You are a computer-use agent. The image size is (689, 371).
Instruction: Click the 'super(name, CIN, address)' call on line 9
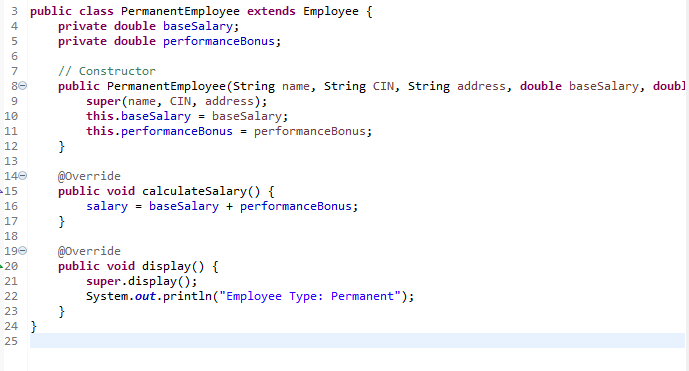coord(173,102)
